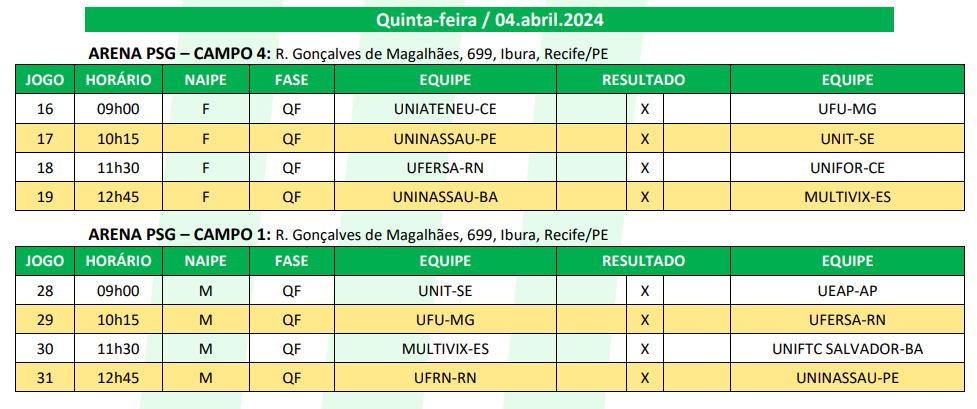This screenshot has height=409, width=977.
Task: Select the ARENA PSG – CAMPO 1 heading
Action: click(x=180, y=235)
